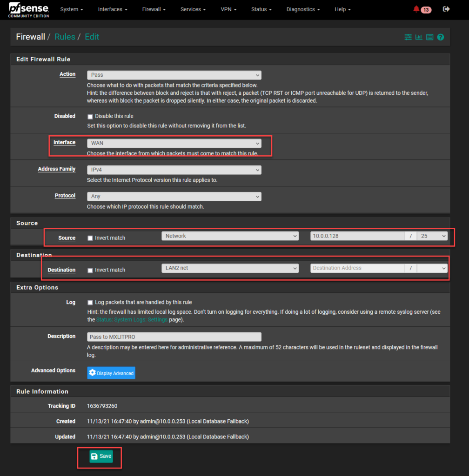This screenshot has width=469, height=476.
Task: Change the source subnet mask dropdown
Action: coord(432,236)
